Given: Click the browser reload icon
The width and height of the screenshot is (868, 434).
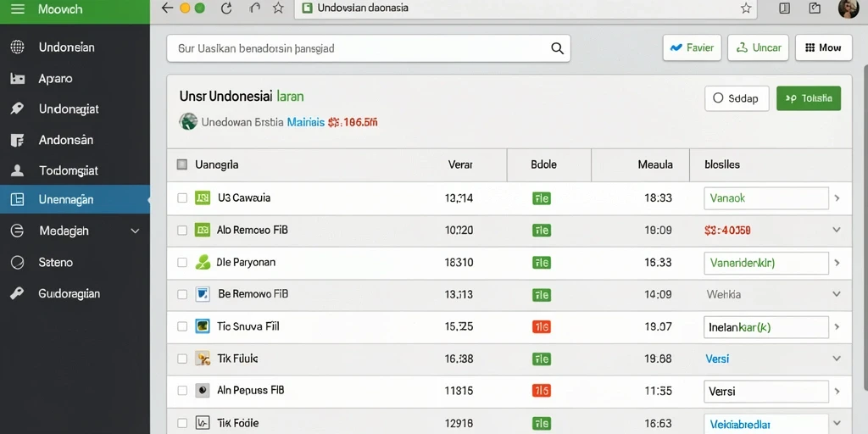Looking at the screenshot, I should point(225,8).
